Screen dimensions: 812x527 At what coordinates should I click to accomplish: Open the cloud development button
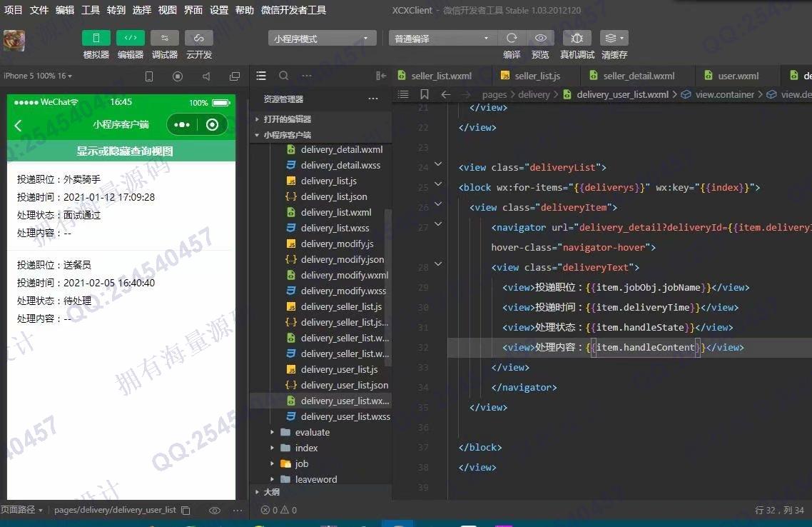(199, 38)
